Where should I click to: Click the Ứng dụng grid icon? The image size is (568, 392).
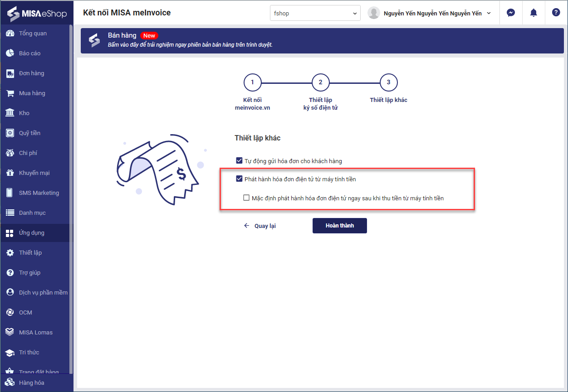pyautogui.click(x=10, y=233)
